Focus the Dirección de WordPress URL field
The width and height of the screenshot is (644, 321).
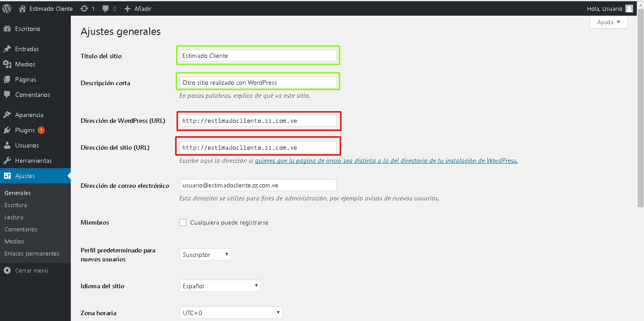[x=258, y=121]
